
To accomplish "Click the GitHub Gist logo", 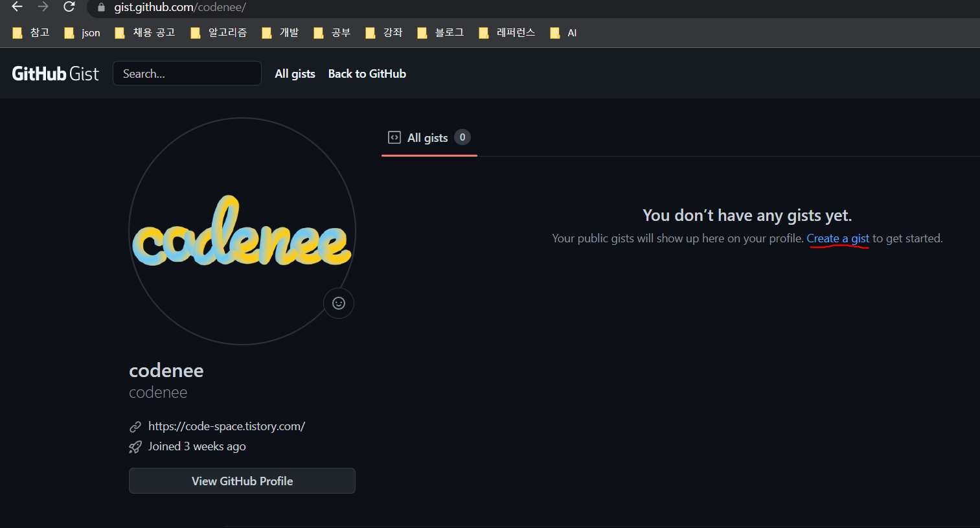I will pos(56,74).
